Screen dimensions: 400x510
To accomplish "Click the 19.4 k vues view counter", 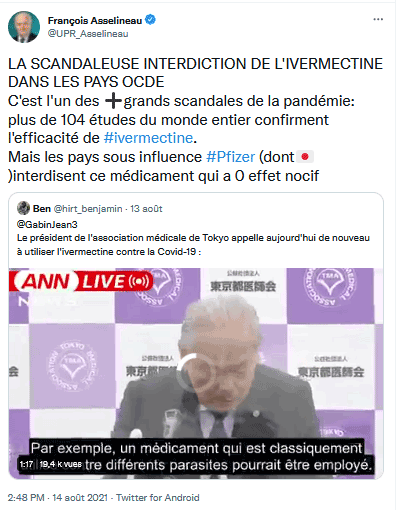I will 60,464.
